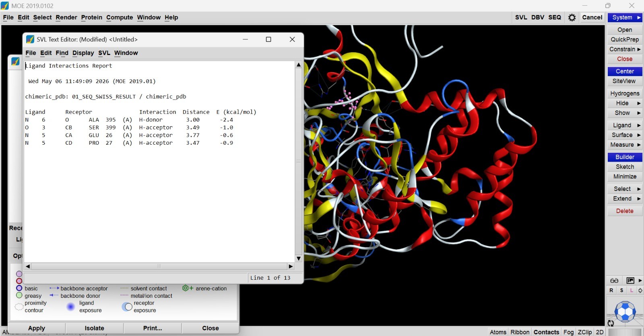Click the outlined right-arrow icon beside L
644x336 pixels.
pos(640,290)
